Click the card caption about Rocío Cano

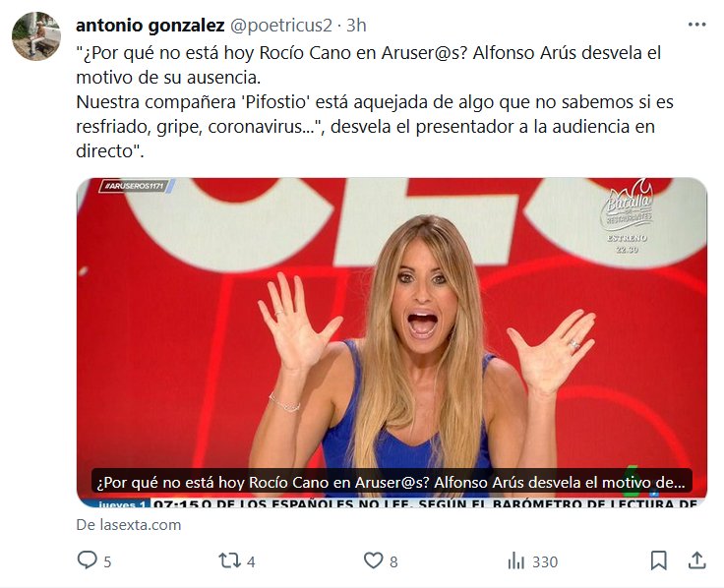tap(392, 483)
